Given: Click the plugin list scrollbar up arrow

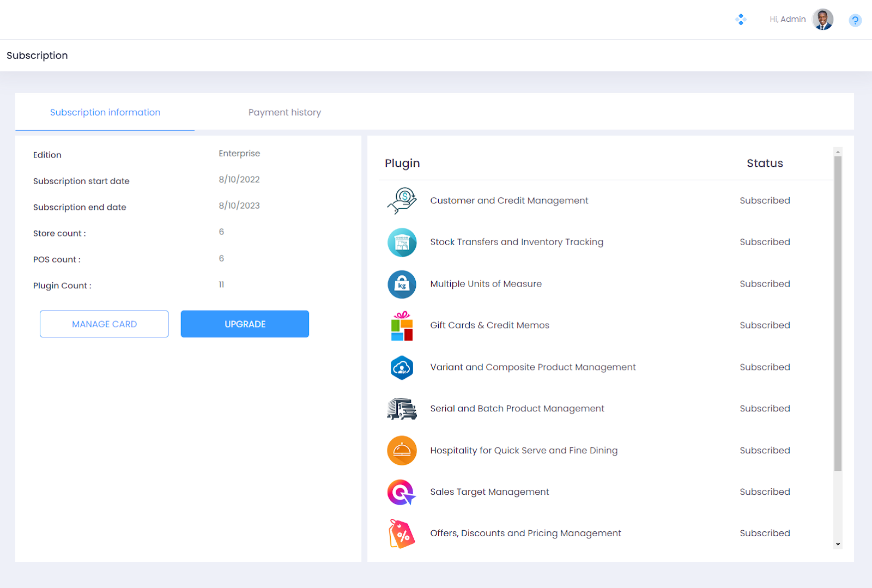Looking at the screenshot, I should click(838, 152).
